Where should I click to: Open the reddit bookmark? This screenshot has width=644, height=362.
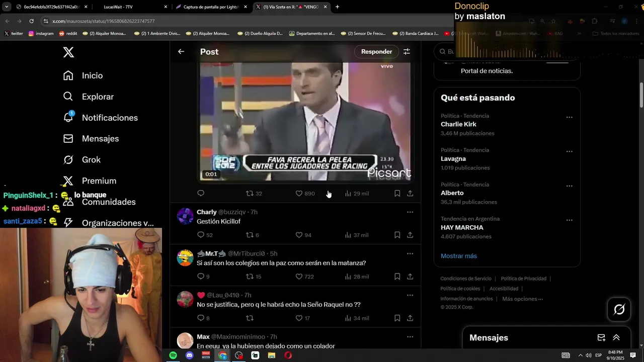[68, 33]
